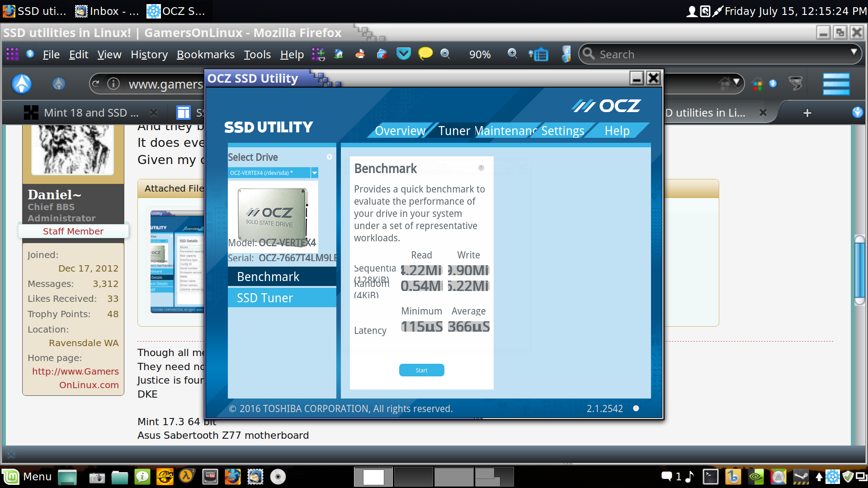Click the update manager shield tray icon
Screen dimensions: 868x488
click(848, 477)
